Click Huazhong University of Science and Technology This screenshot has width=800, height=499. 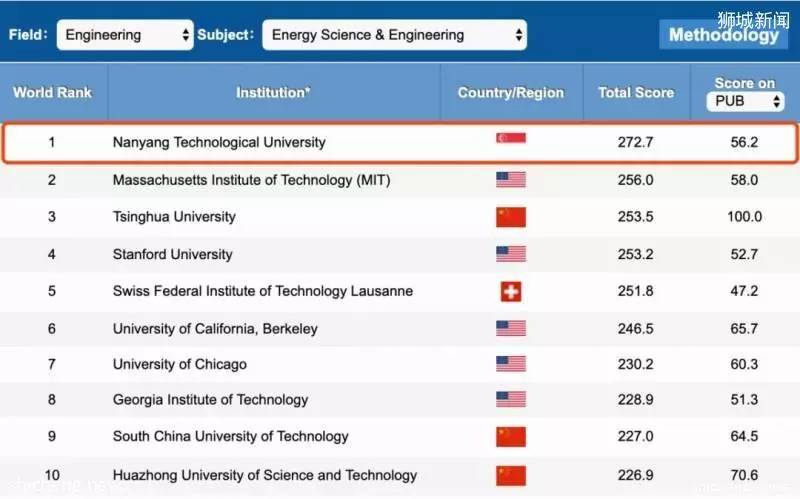click(265, 475)
